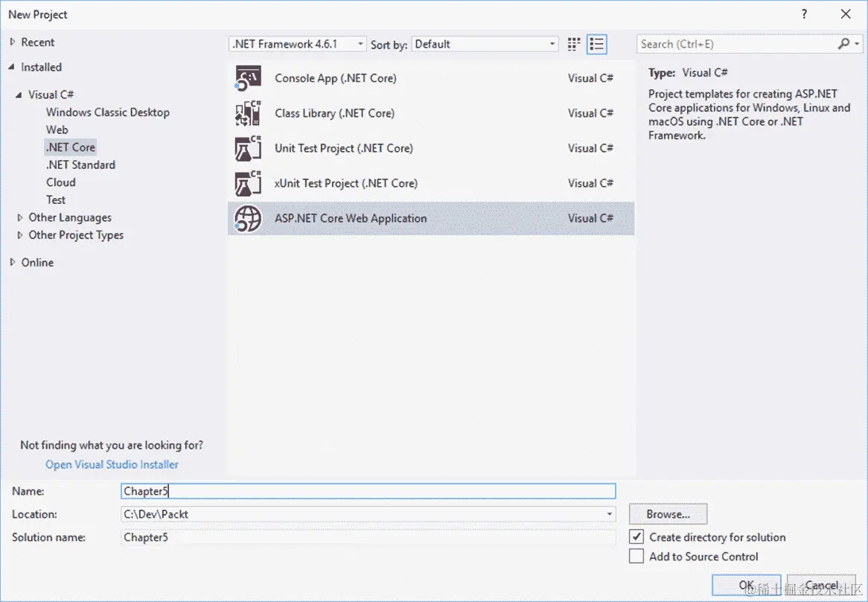The image size is (868, 602).
Task: Click the Cancel button
Action: pyautogui.click(x=822, y=586)
